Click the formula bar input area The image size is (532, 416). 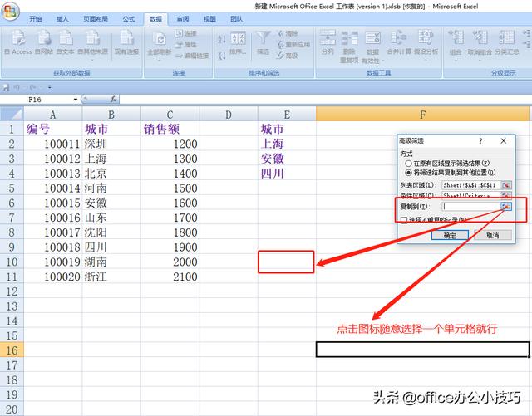click(325, 100)
